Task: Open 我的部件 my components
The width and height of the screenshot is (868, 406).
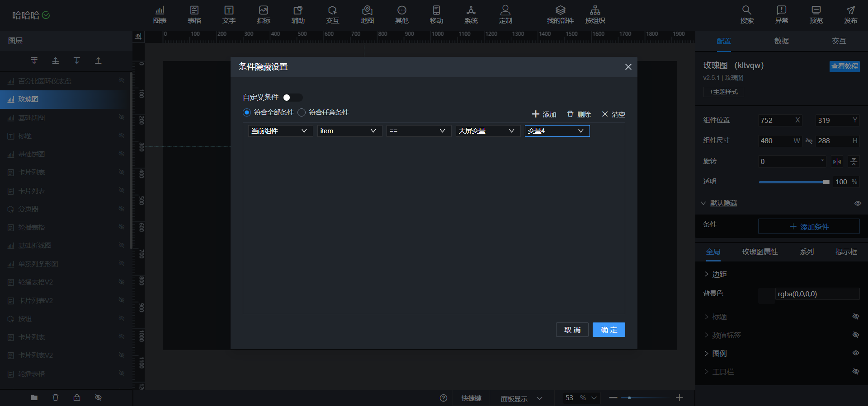Action: (561, 15)
